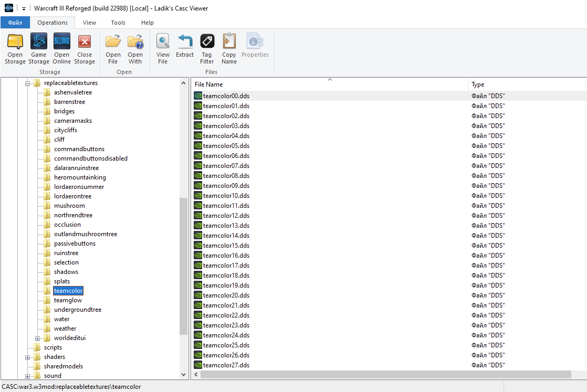Click the DDS icon of teamcolor05.dds

coord(198,146)
